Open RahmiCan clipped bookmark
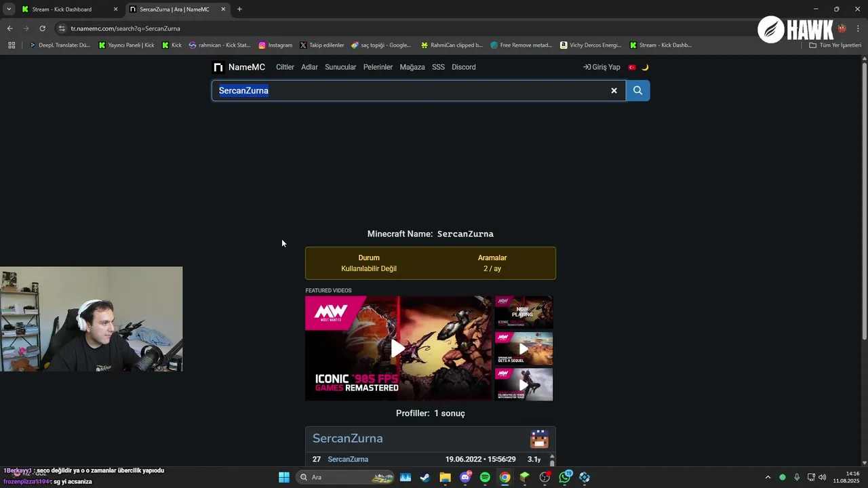The width and height of the screenshot is (868, 488). pyautogui.click(x=452, y=45)
